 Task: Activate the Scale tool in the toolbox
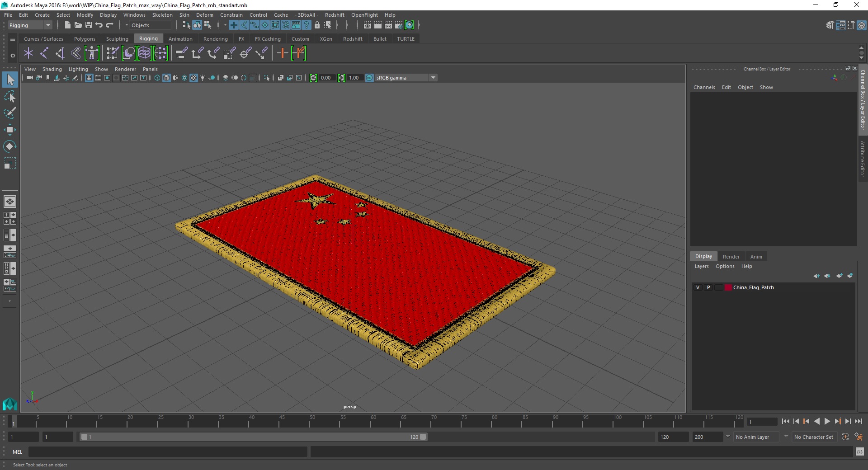10,163
